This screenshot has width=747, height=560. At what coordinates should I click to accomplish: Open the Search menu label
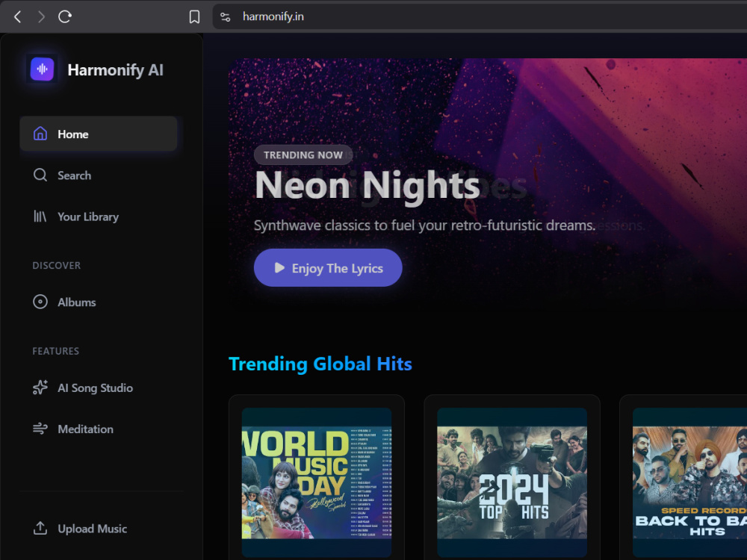pyautogui.click(x=74, y=175)
